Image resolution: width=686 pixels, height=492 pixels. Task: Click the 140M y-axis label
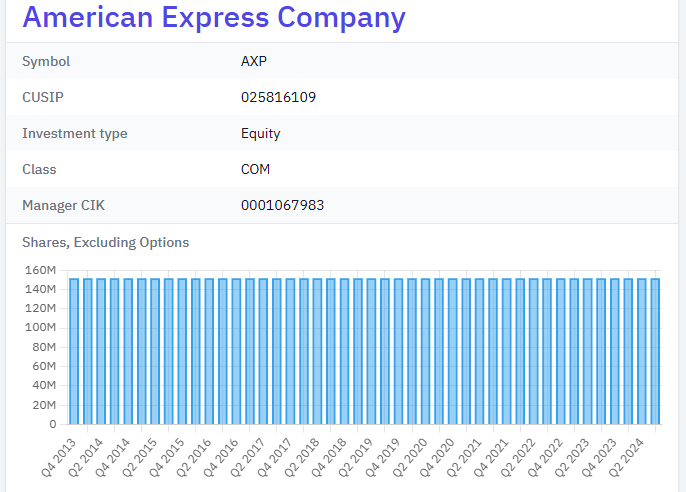(x=41, y=290)
